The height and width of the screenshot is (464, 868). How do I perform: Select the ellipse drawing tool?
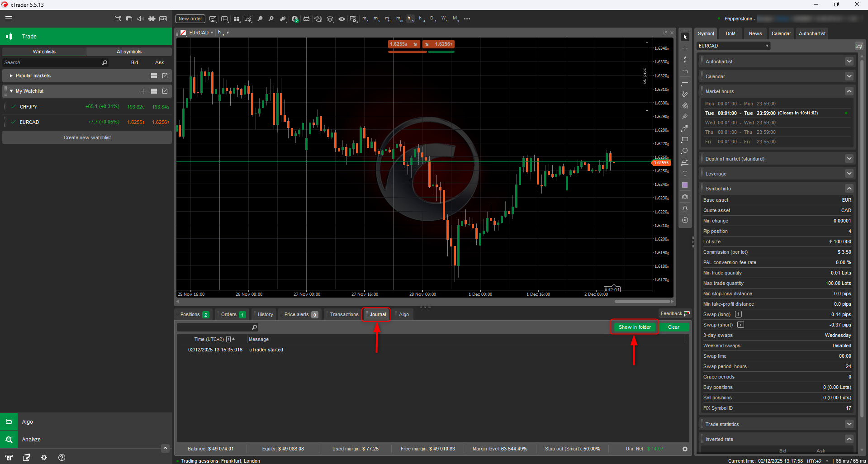[x=685, y=151]
